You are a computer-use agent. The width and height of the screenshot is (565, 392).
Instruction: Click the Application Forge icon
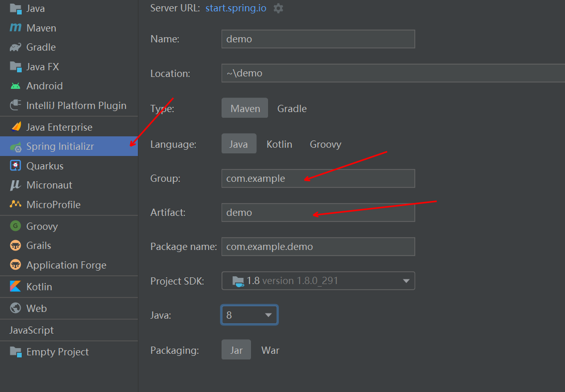pyautogui.click(x=15, y=265)
